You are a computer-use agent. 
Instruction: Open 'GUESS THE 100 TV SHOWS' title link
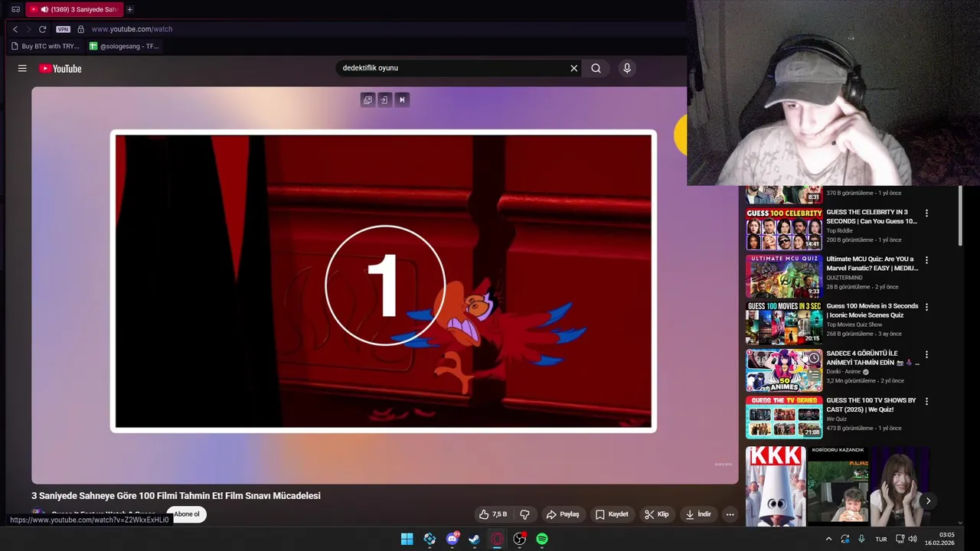coord(871,405)
